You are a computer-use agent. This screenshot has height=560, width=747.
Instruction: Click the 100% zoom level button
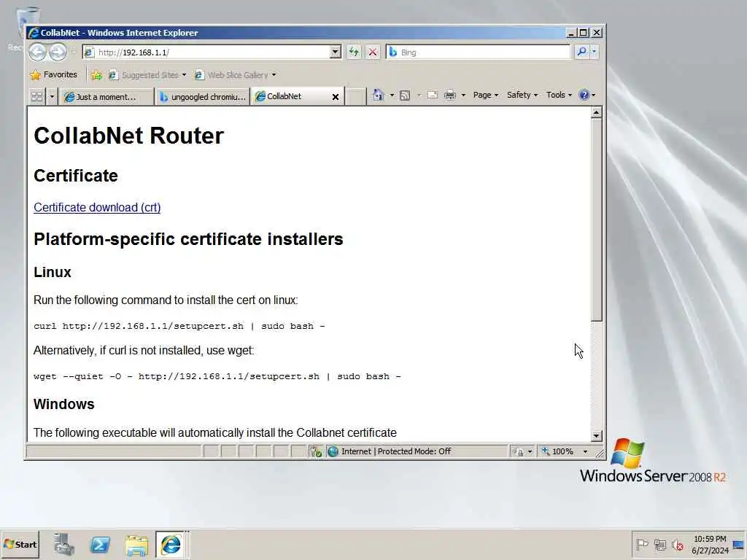(x=558, y=451)
